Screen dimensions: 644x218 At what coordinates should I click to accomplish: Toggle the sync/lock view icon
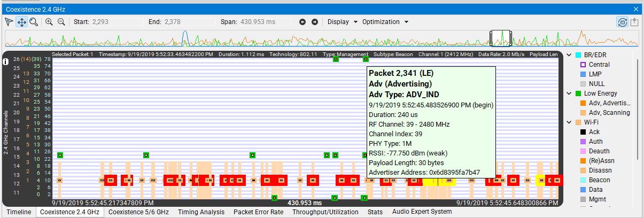[622, 22]
